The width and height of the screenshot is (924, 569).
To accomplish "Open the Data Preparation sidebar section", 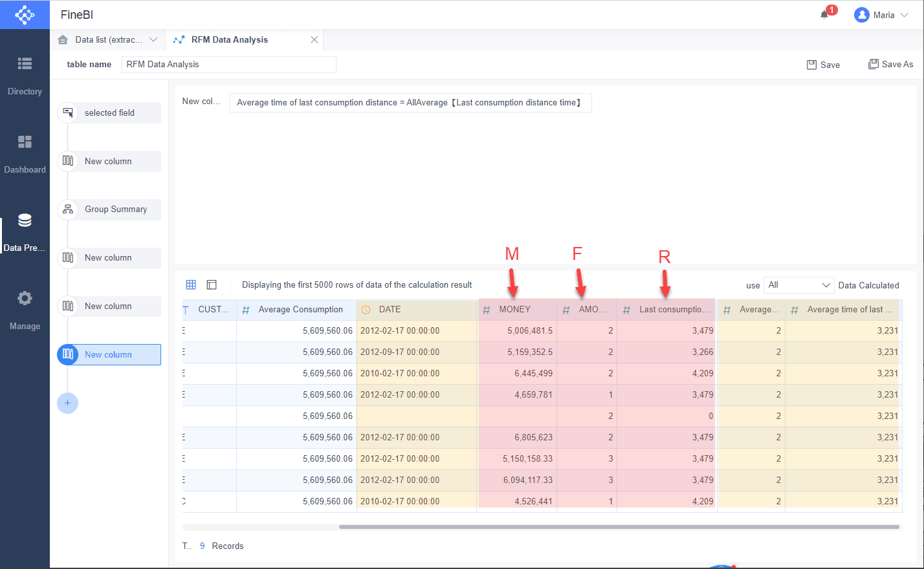I will (25, 232).
